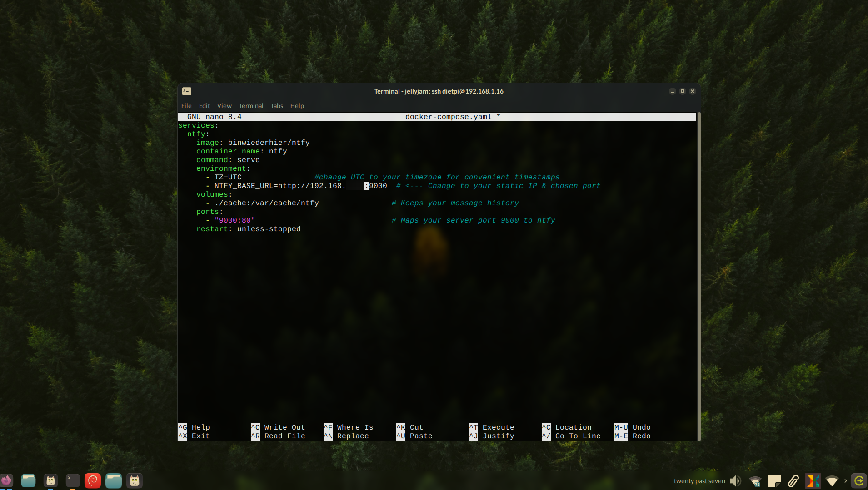Image resolution: width=868 pixels, height=490 pixels.
Task: Open the red Debian swirl launcher
Action: coord(93,480)
